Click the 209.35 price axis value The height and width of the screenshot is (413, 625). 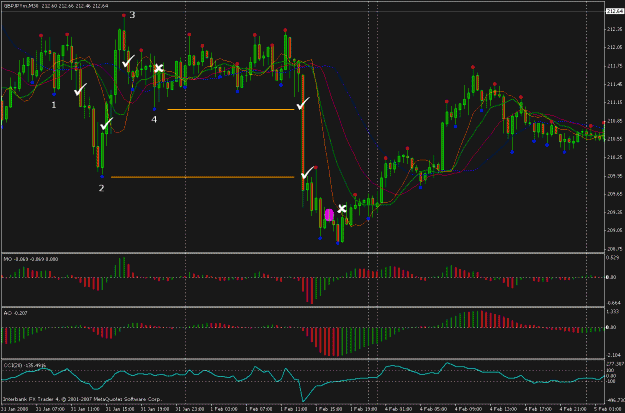(x=615, y=212)
